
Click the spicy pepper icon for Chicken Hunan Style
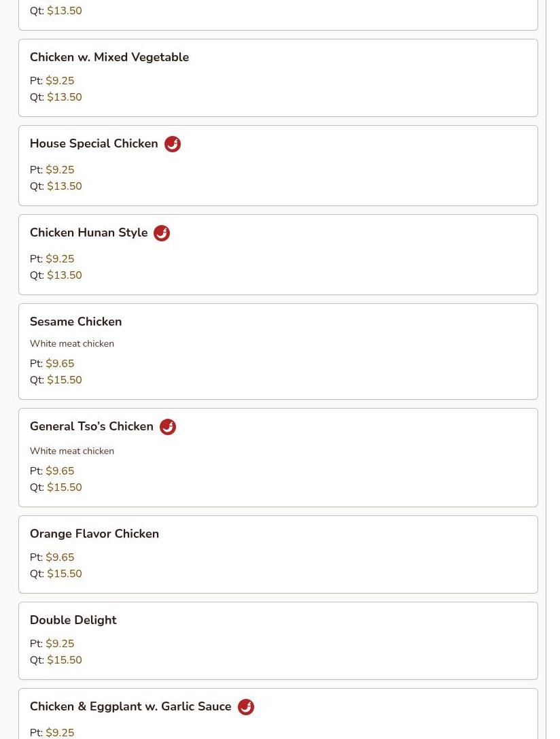(x=162, y=233)
